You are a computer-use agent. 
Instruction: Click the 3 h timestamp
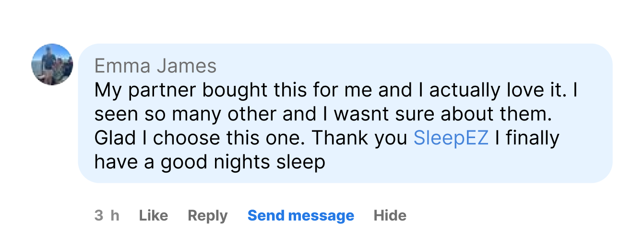pyautogui.click(x=107, y=216)
